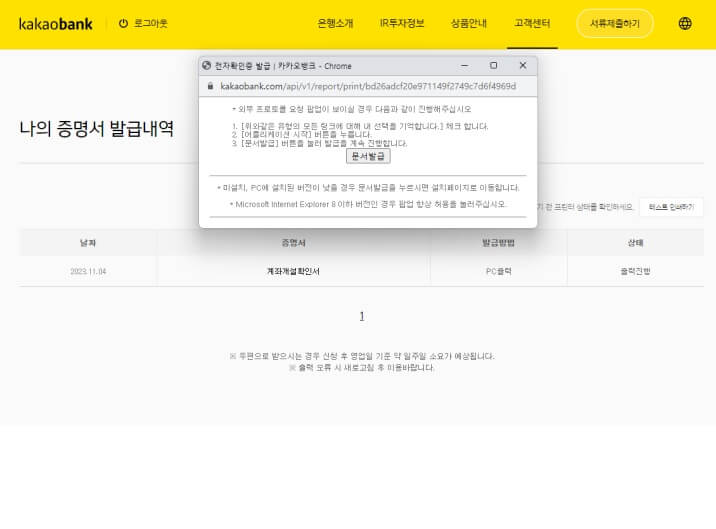Screen dimensions: 716x529
Task: Click the logout power icon
Action: pos(123,23)
